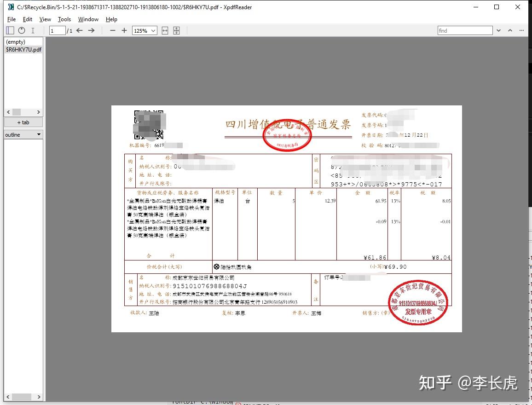532x405 pixels.
Task: Click the page number input field
Action: (x=58, y=30)
